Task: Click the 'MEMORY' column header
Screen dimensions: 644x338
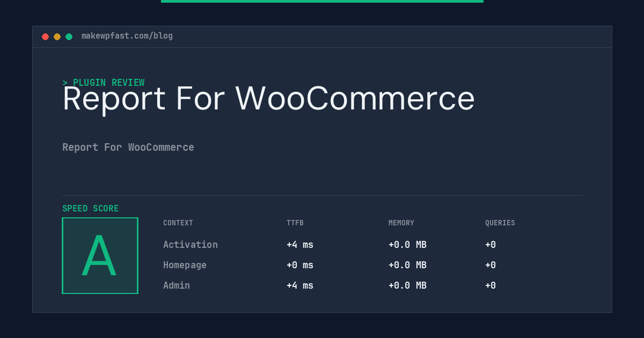Action: (401, 223)
